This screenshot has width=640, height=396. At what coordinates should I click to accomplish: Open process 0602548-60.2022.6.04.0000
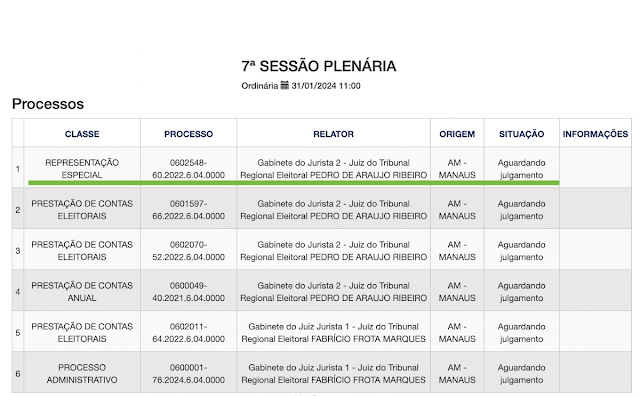(x=189, y=169)
